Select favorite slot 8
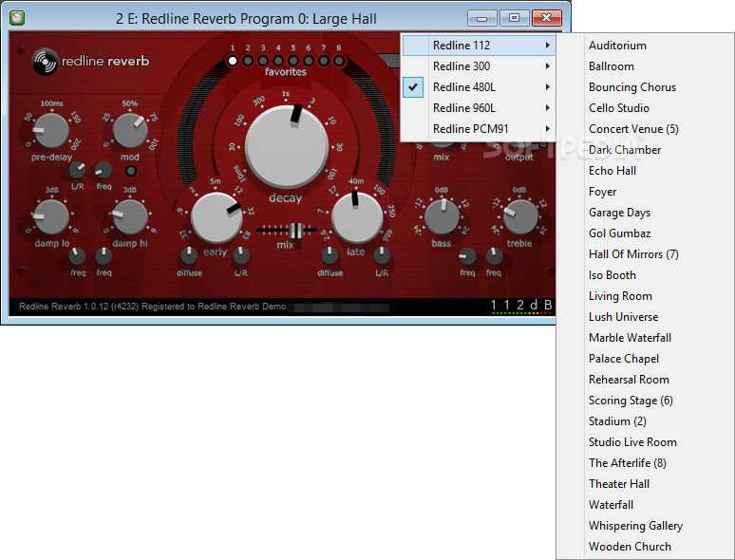This screenshot has width=735, height=560. pos(338,61)
